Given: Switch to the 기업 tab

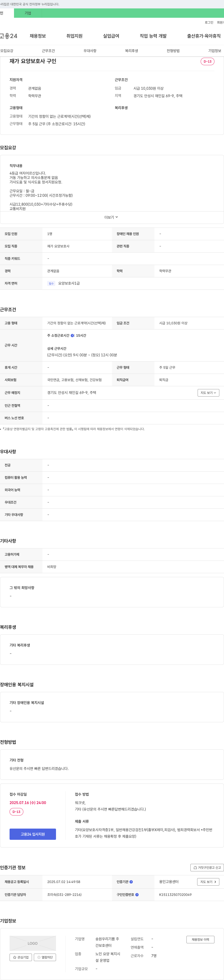Looking at the screenshot, I should 28,13.
